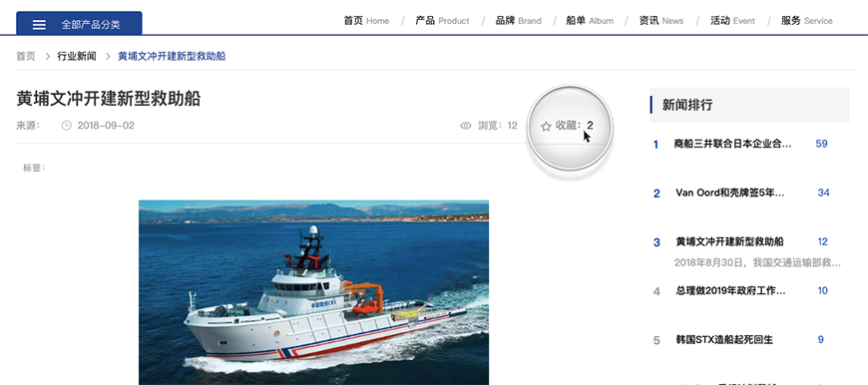Toggle 收藏 favorite for this article
The image size is (868, 385).
click(x=567, y=126)
